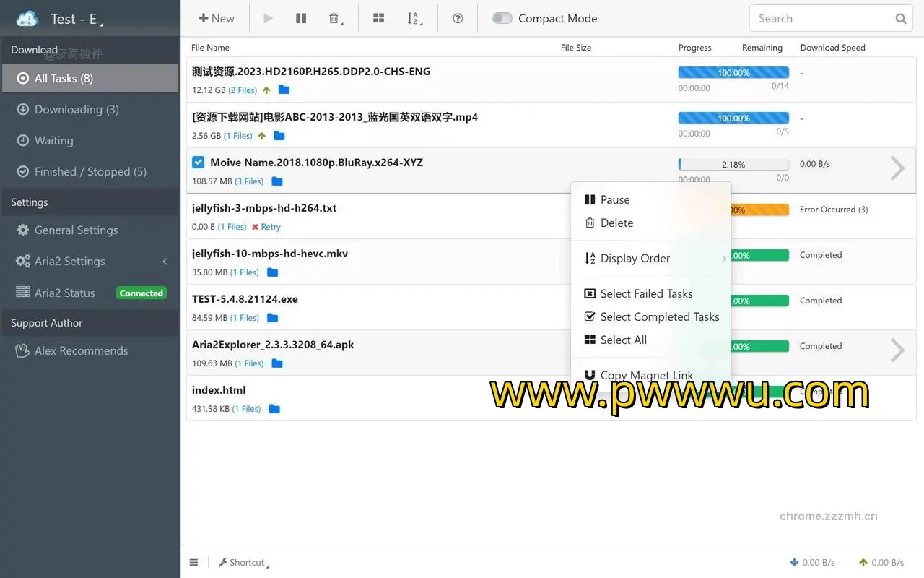Expand the Aria2 Settings sidebar section
The image size is (924, 578).
pos(70,262)
